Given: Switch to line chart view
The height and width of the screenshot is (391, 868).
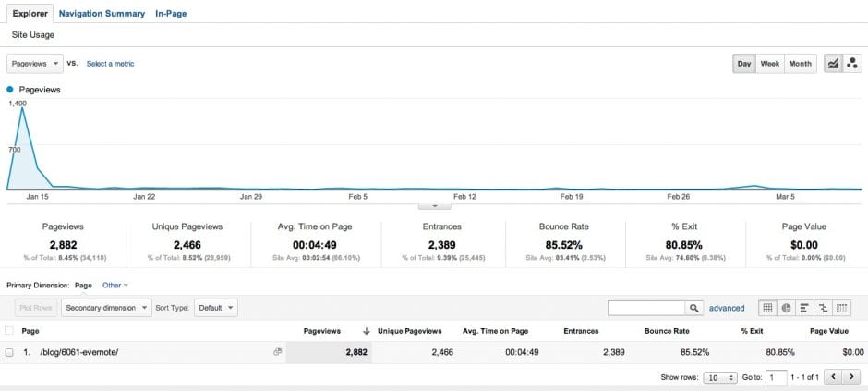Looking at the screenshot, I should pos(833,64).
